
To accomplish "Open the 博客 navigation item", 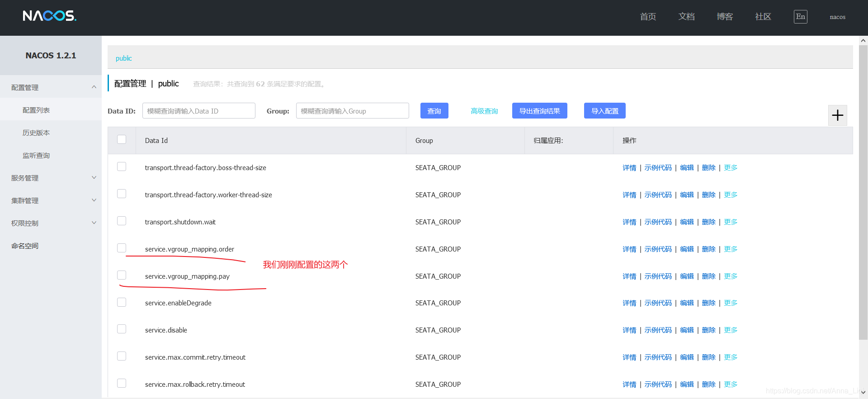I will tap(725, 17).
